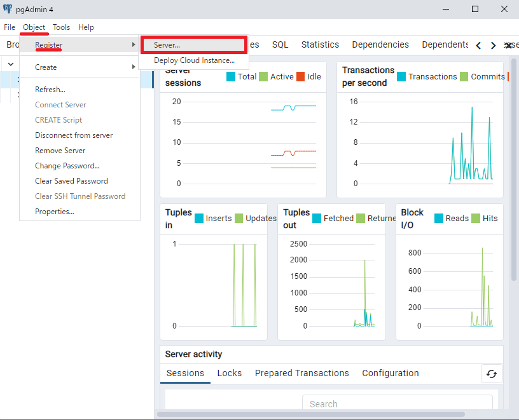Click the Commits legend green square
The width and height of the screenshot is (519, 420).
point(464,77)
